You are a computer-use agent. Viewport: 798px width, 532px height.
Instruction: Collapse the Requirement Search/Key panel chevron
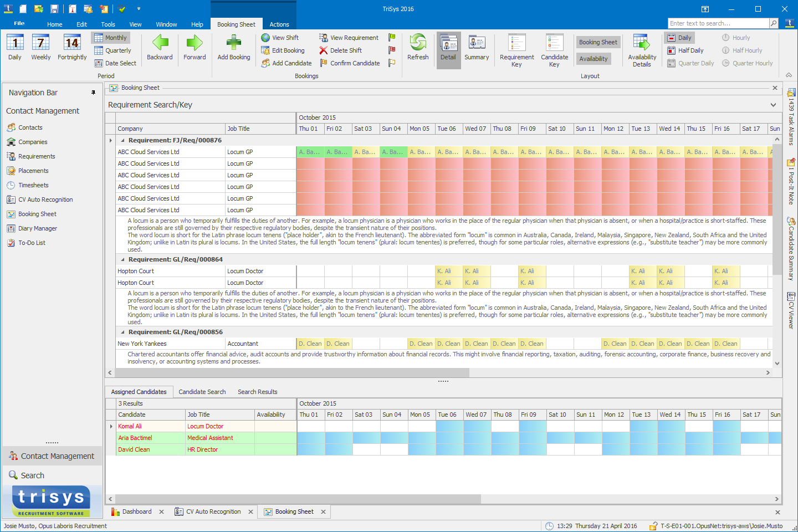[773, 105]
